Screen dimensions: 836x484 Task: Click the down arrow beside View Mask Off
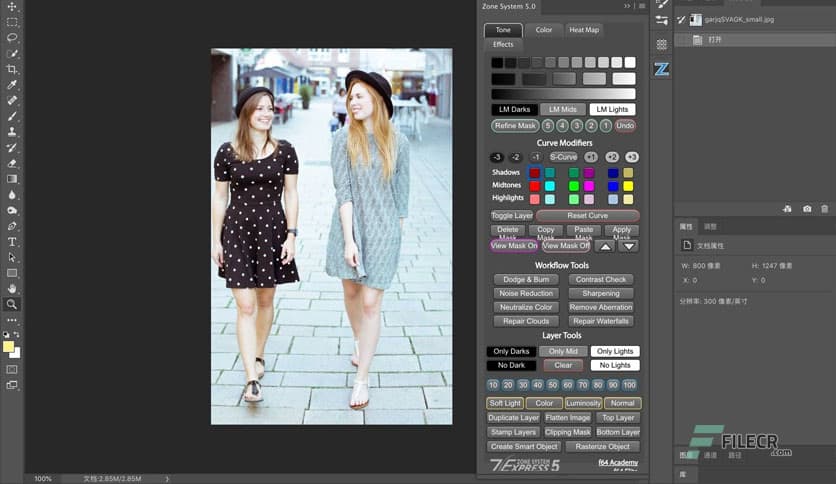coord(629,246)
